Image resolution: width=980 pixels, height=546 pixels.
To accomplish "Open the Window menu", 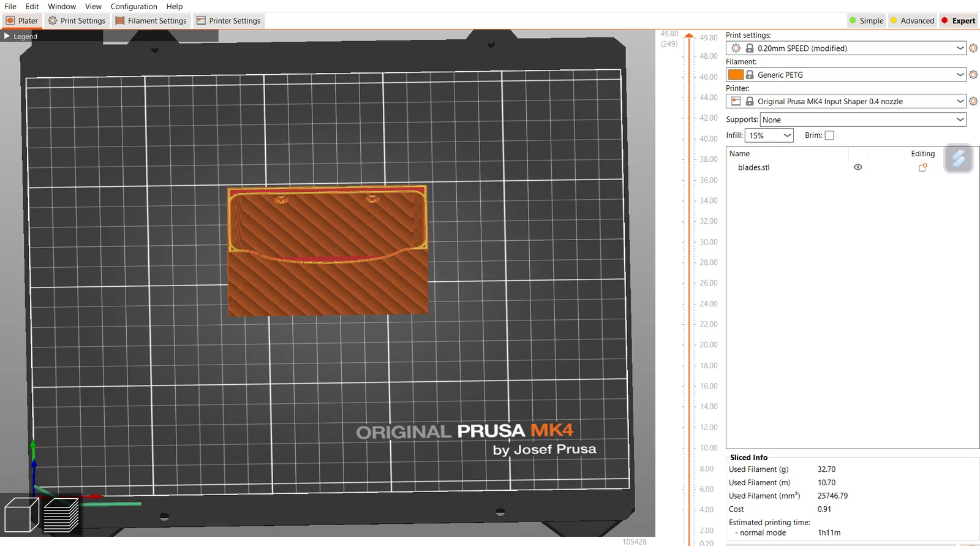I will pyautogui.click(x=62, y=6).
